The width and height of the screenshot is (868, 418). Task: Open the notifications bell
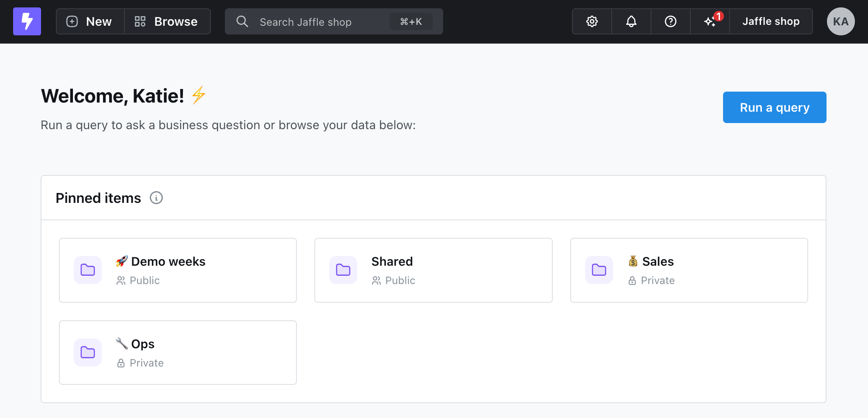point(631,21)
